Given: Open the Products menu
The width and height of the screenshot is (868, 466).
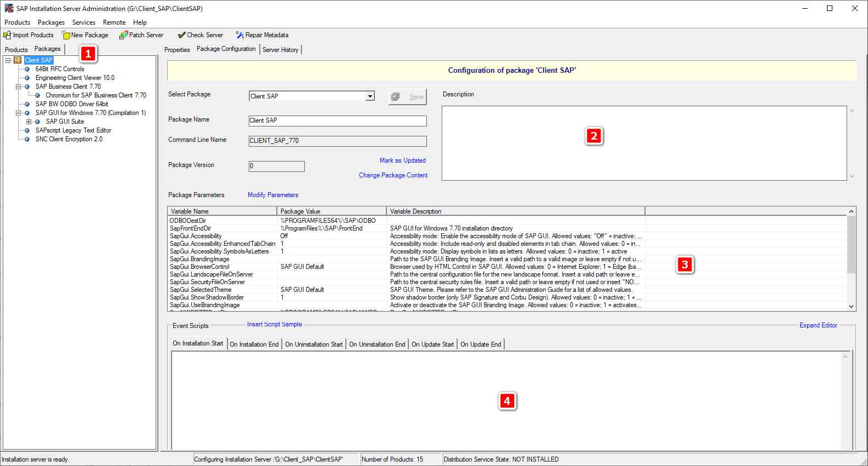Looking at the screenshot, I should [x=17, y=22].
